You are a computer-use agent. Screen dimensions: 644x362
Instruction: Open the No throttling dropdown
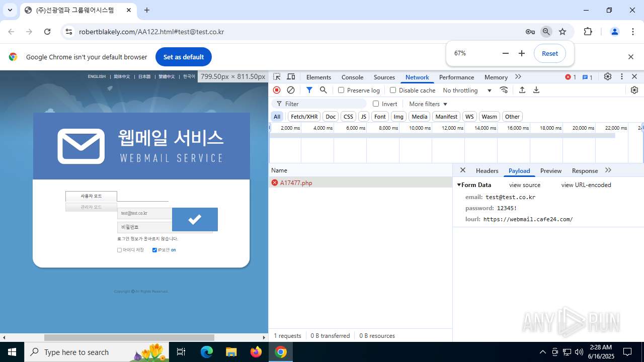pos(467,90)
